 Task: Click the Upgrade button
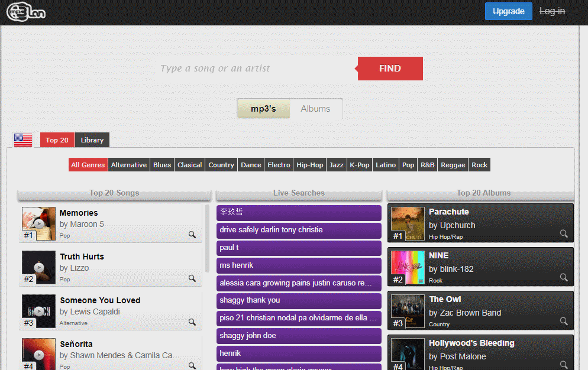509,11
